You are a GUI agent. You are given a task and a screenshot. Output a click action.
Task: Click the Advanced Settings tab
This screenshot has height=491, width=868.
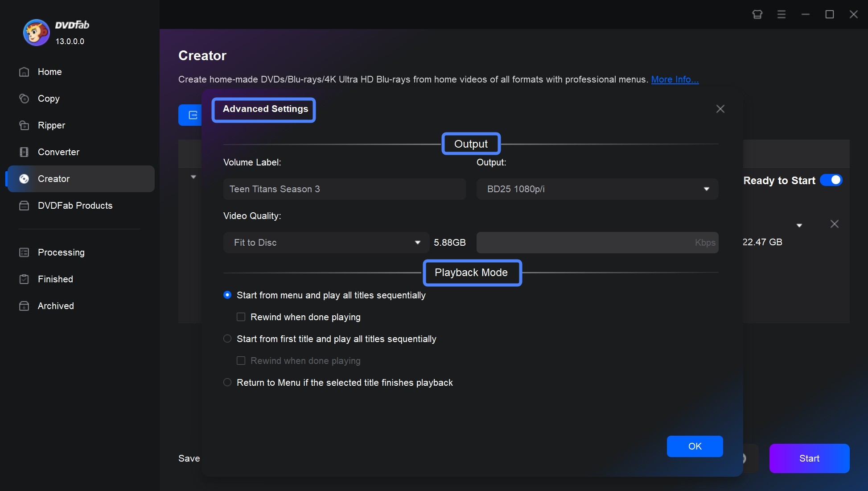[265, 108]
